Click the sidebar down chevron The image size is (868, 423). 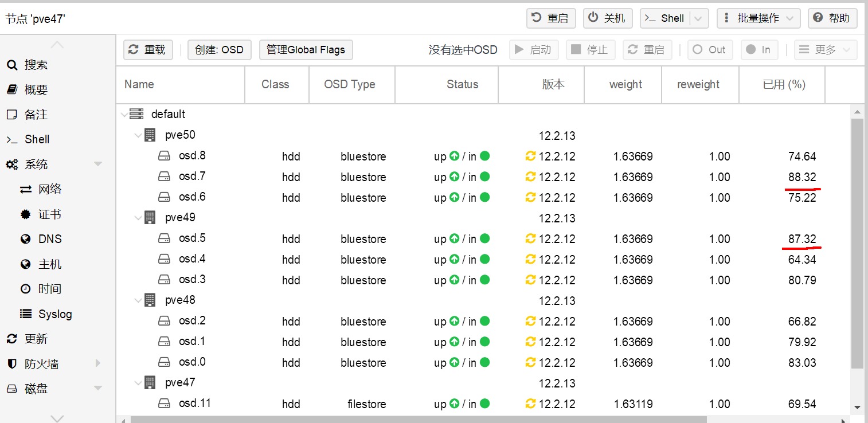(x=57, y=418)
